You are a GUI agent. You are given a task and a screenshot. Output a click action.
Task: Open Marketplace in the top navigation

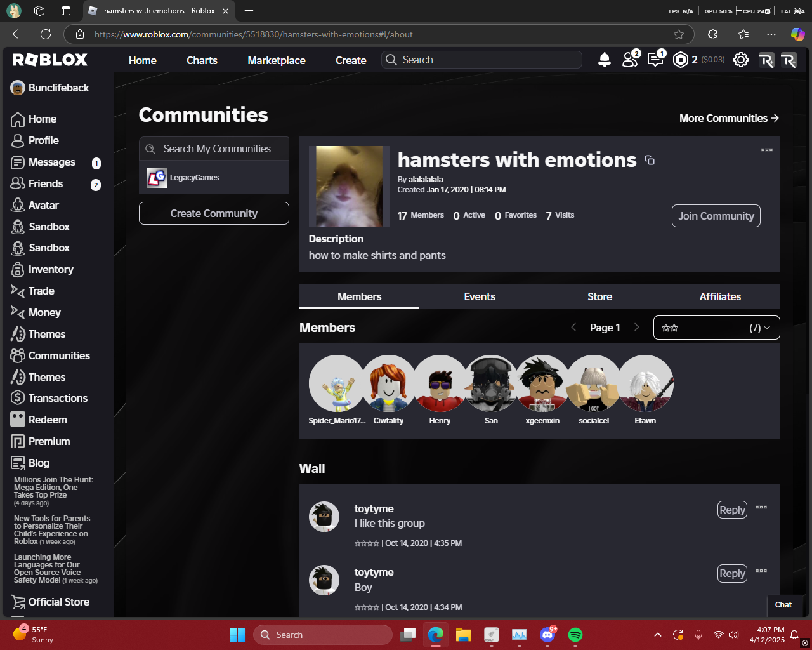[277, 60]
